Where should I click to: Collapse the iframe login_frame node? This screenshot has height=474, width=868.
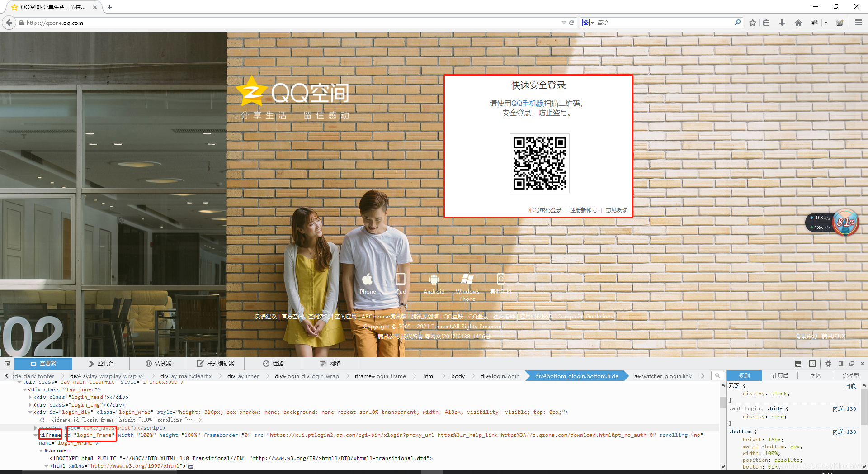tap(36, 435)
